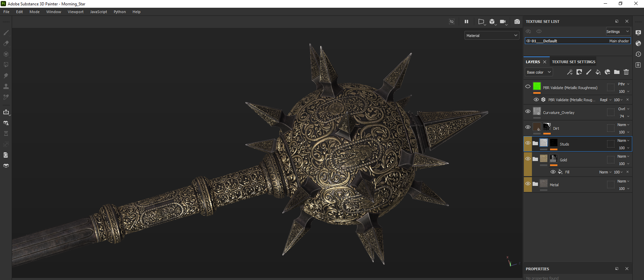Select the Paint brush tool
The height and width of the screenshot is (280, 644).
pos(6,33)
